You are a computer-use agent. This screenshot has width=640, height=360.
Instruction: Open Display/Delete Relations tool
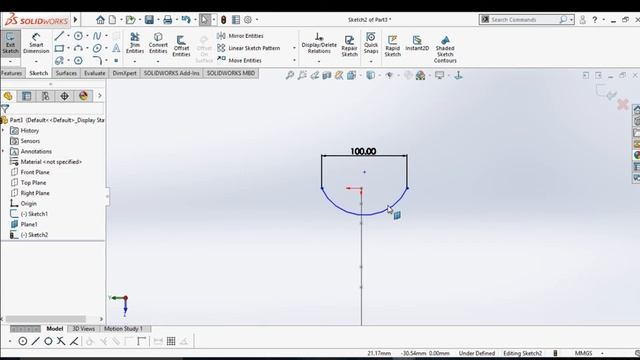coord(319,43)
